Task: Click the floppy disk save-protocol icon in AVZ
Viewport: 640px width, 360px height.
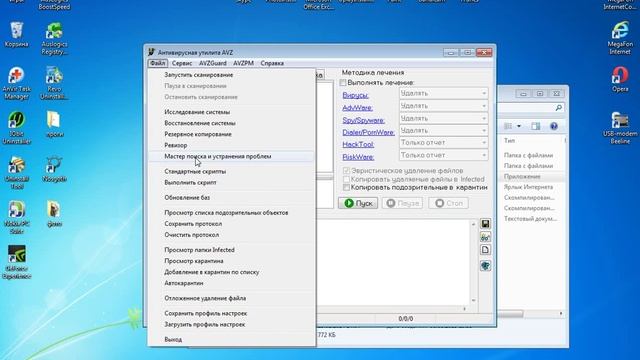Action: 485,224
